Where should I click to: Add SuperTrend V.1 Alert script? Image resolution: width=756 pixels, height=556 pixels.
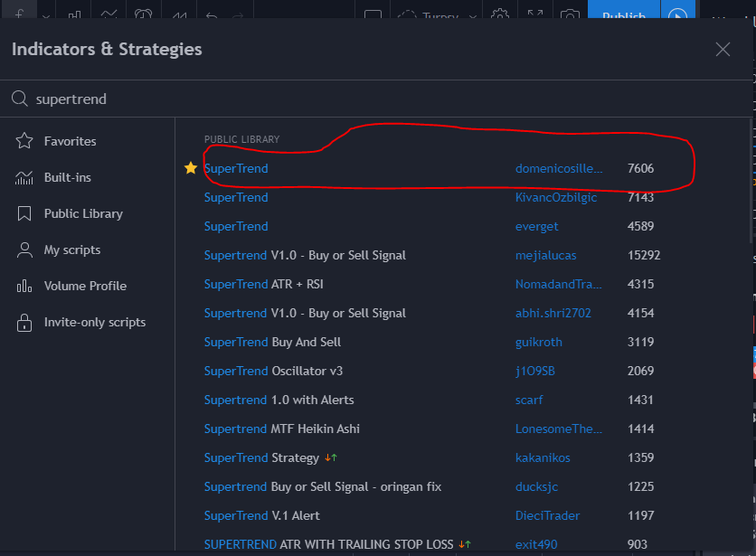[262, 515]
